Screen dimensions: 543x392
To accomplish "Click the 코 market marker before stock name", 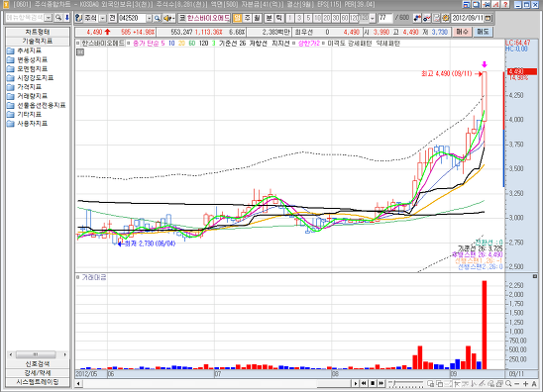I will (x=182, y=18).
